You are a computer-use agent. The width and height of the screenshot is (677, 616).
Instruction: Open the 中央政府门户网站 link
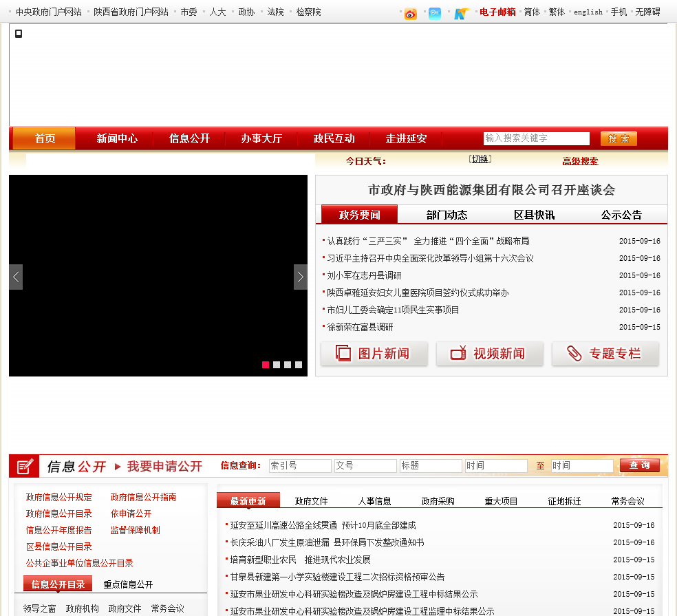pos(49,12)
